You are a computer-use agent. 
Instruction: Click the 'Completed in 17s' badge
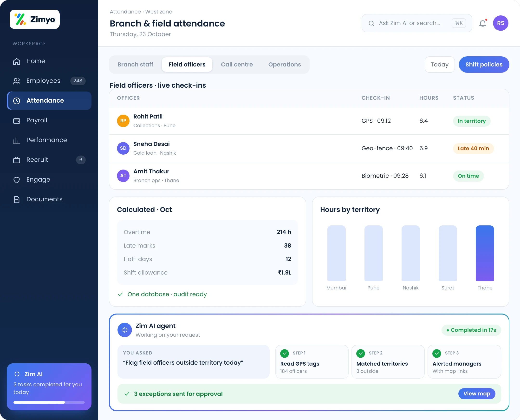[471, 330]
